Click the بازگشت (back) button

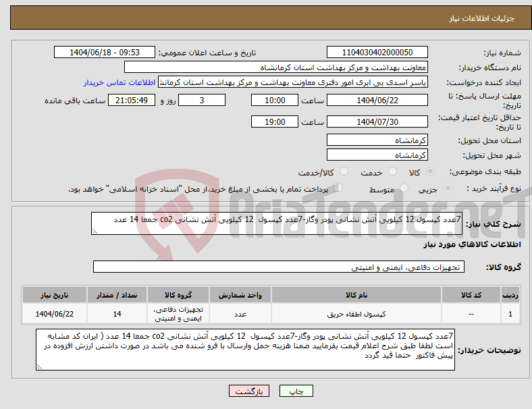click(249, 391)
